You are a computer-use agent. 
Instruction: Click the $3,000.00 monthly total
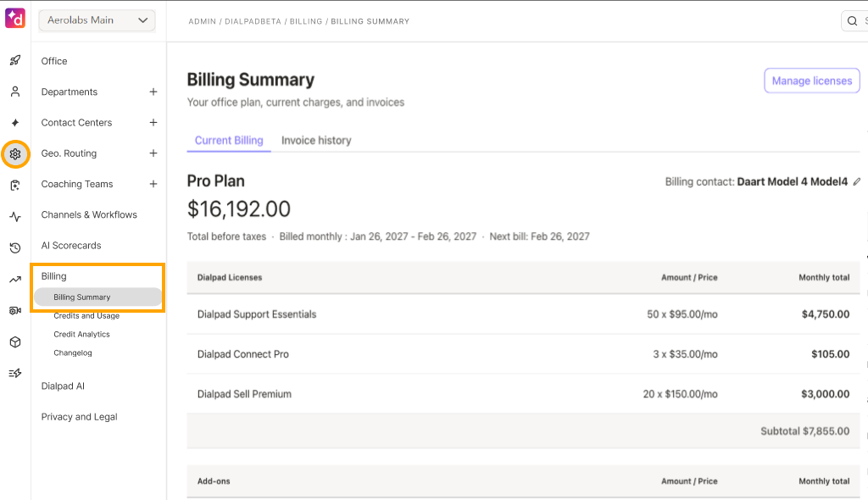coord(825,394)
